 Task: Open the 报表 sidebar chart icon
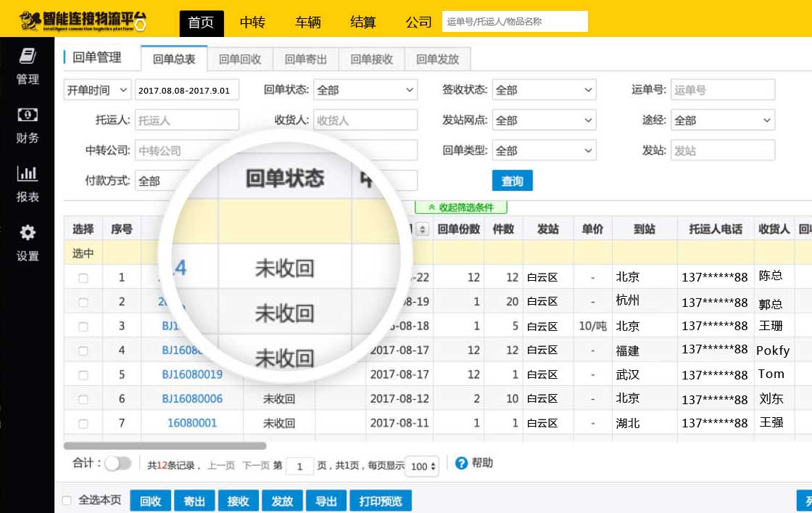[28, 173]
